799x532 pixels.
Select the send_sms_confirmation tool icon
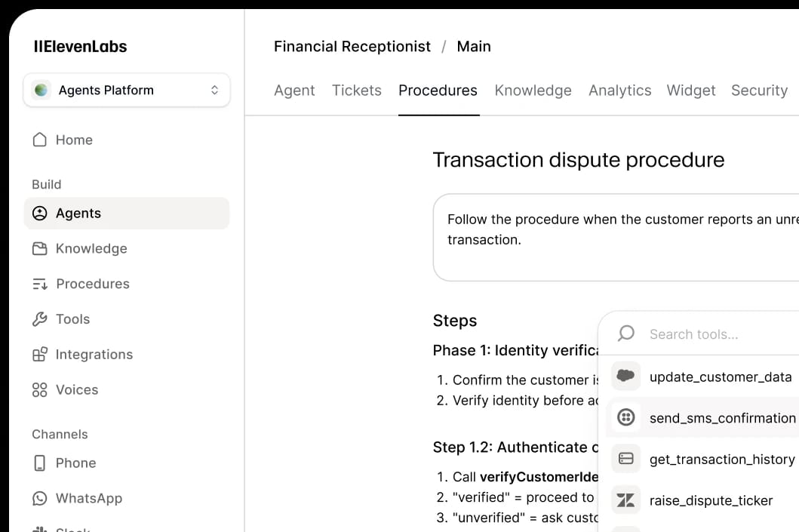[x=625, y=417]
